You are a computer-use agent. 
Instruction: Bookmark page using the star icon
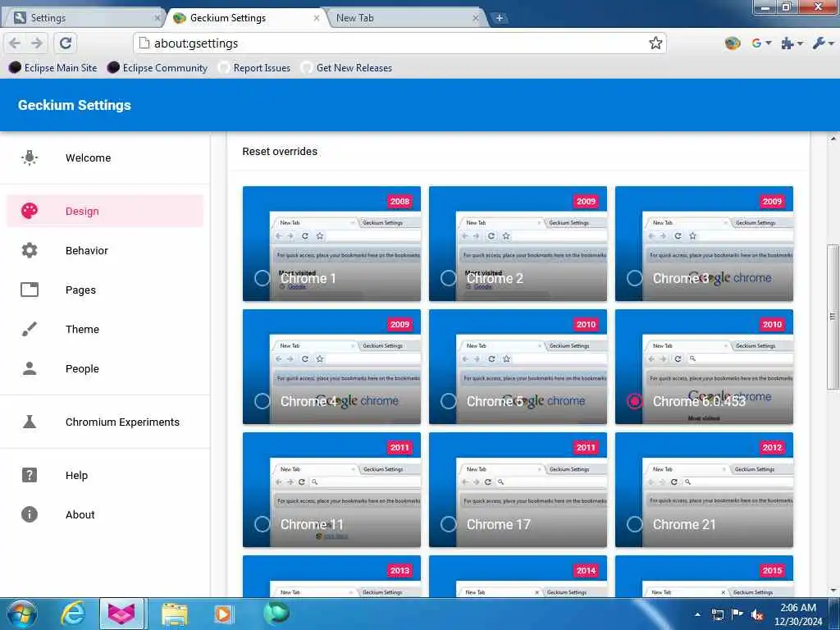click(655, 43)
